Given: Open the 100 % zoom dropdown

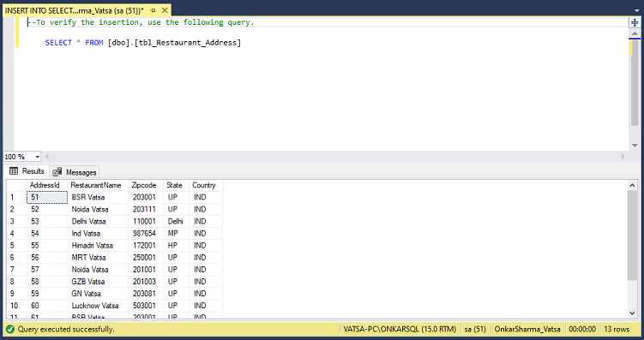Looking at the screenshot, I should 38,157.
